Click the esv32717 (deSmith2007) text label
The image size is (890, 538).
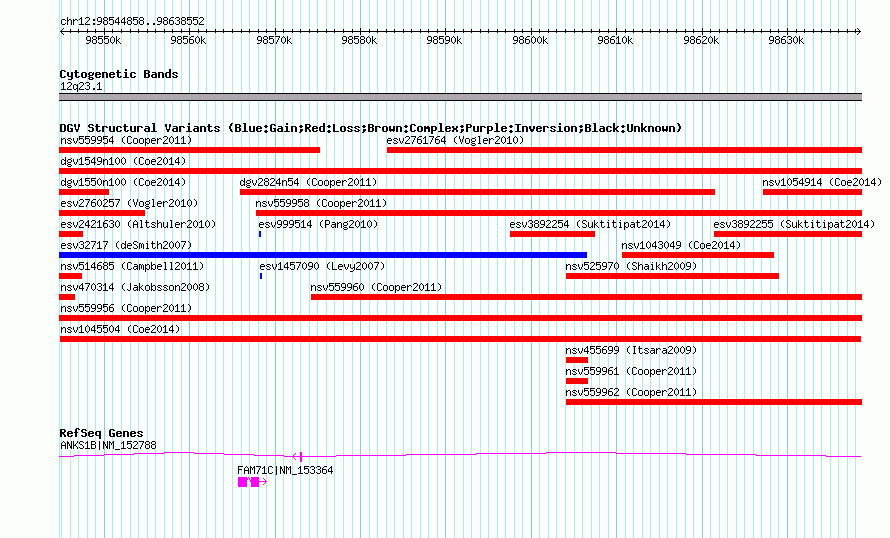126,245
